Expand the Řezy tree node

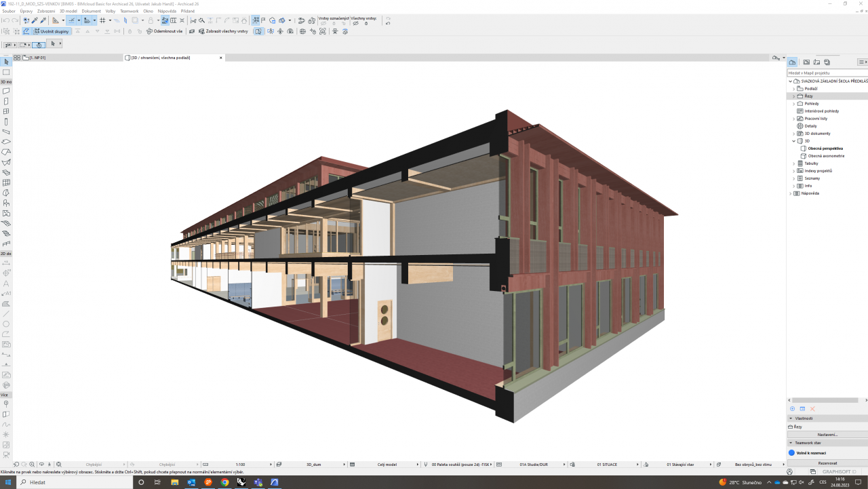(793, 96)
